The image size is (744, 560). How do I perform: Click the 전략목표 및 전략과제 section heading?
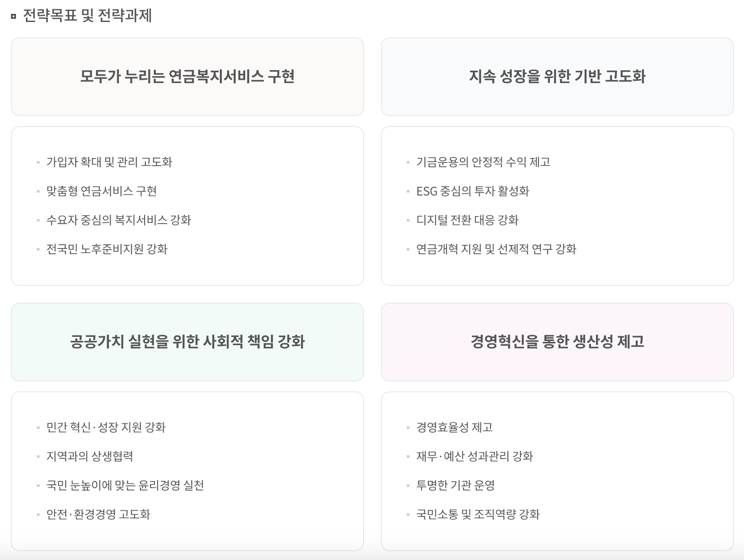pyautogui.click(x=87, y=16)
